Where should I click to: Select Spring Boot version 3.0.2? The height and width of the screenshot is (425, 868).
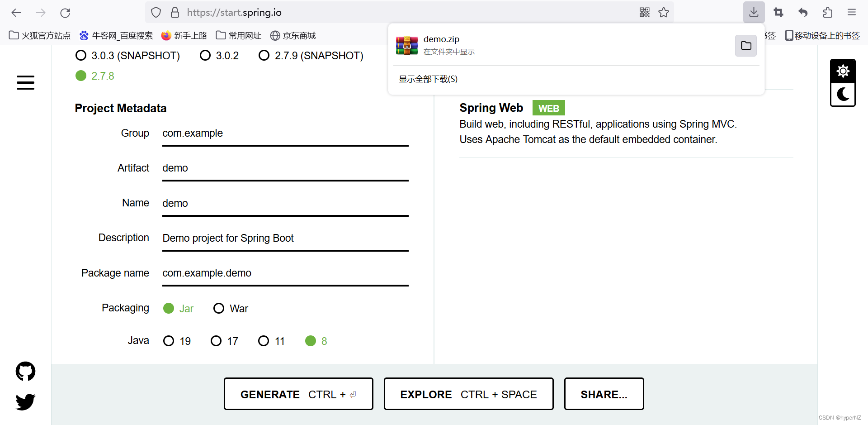(219, 56)
